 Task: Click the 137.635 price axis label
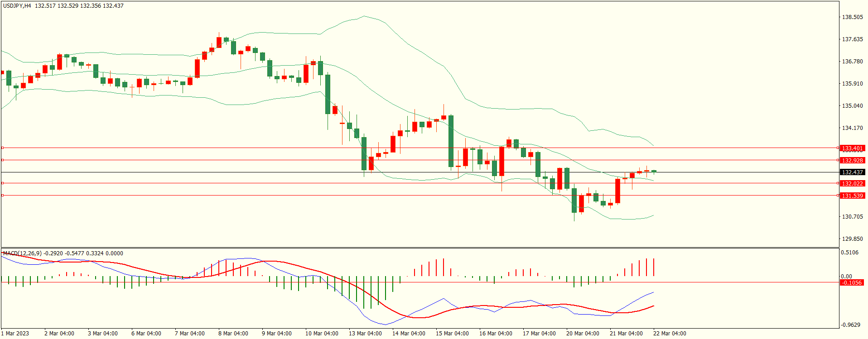852,39
